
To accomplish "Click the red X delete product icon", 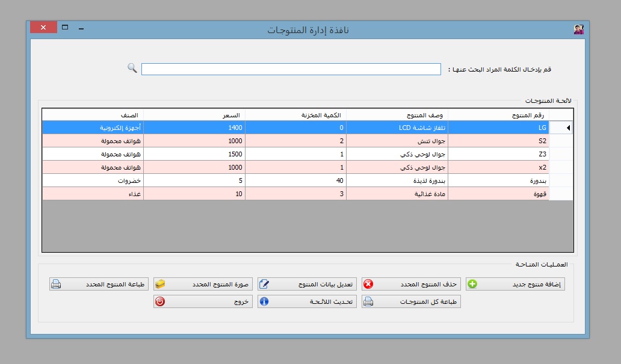I will [x=368, y=285].
